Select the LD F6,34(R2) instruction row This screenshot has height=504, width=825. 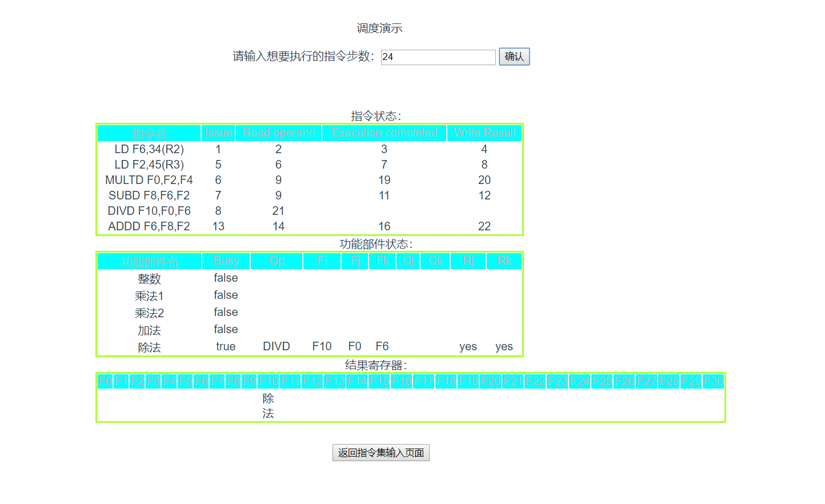coord(149,149)
